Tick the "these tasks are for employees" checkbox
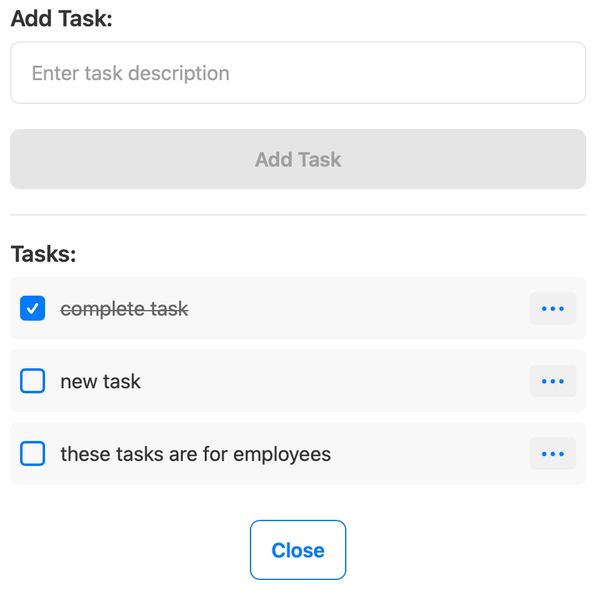The width and height of the screenshot is (600, 590). coord(33,454)
